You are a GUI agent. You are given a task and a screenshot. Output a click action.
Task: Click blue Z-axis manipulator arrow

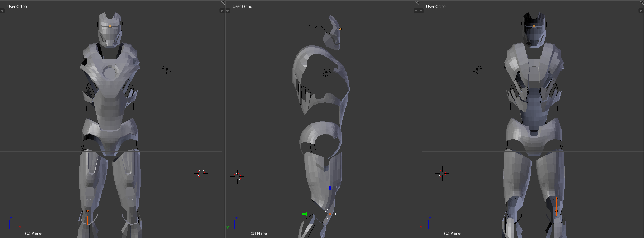click(x=330, y=188)
